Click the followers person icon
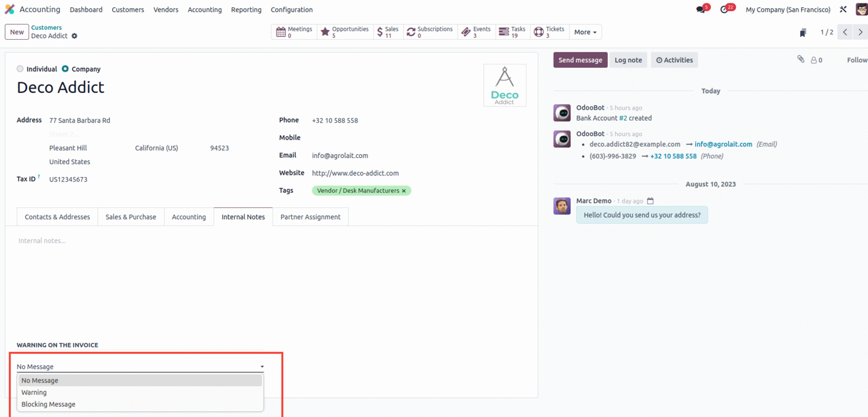 [814, 60]
